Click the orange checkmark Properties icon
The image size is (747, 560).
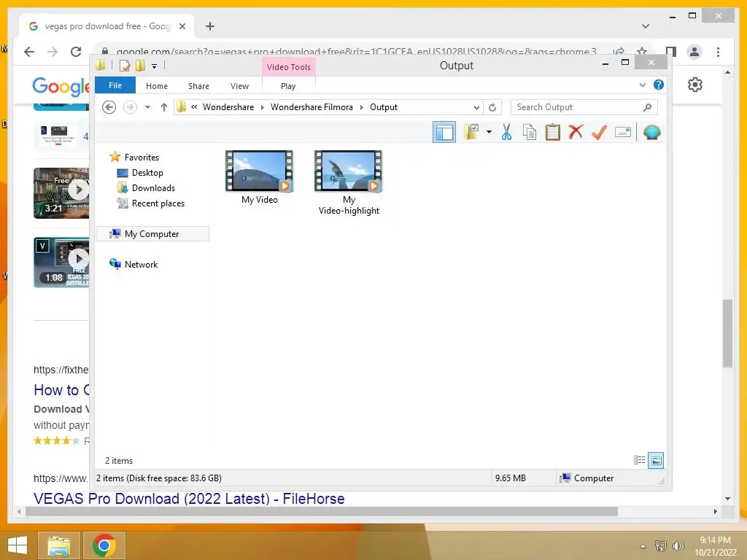[600, 132]
